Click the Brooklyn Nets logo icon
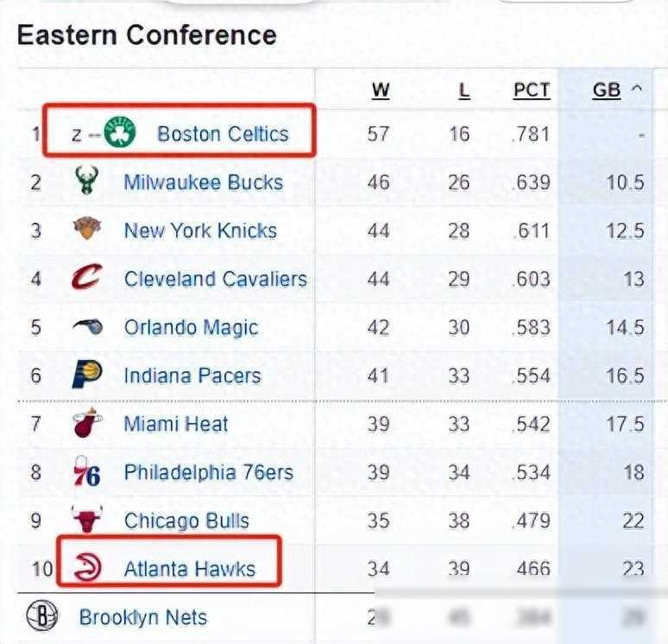The width and height of the screenshot is (668, 644). [x=42, y=617]
